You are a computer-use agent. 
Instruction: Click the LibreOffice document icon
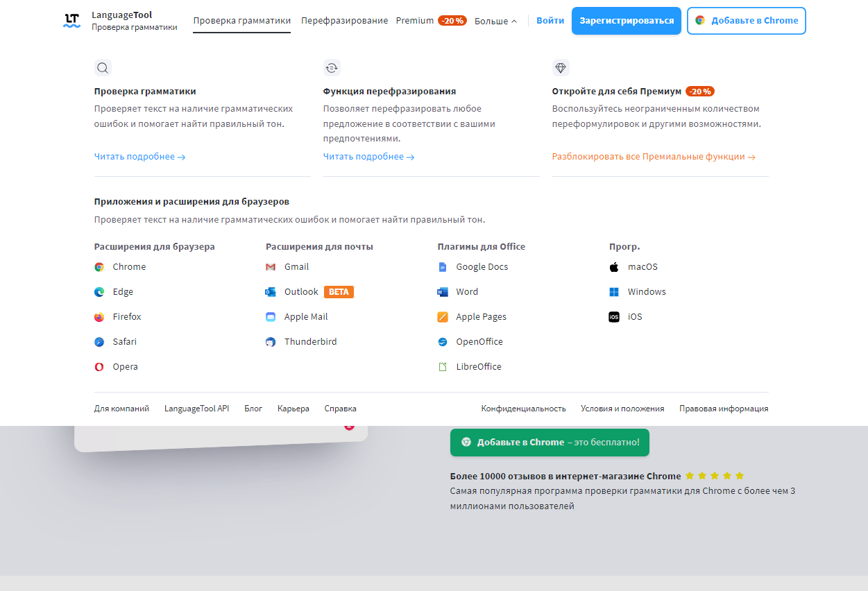443,367
